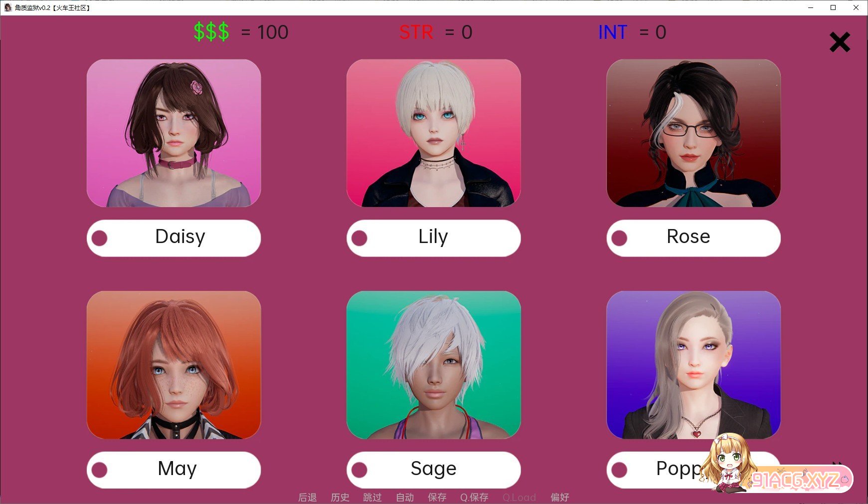Click May's red-haired portrait
The image size is (868, 504).
pos(174,365)
